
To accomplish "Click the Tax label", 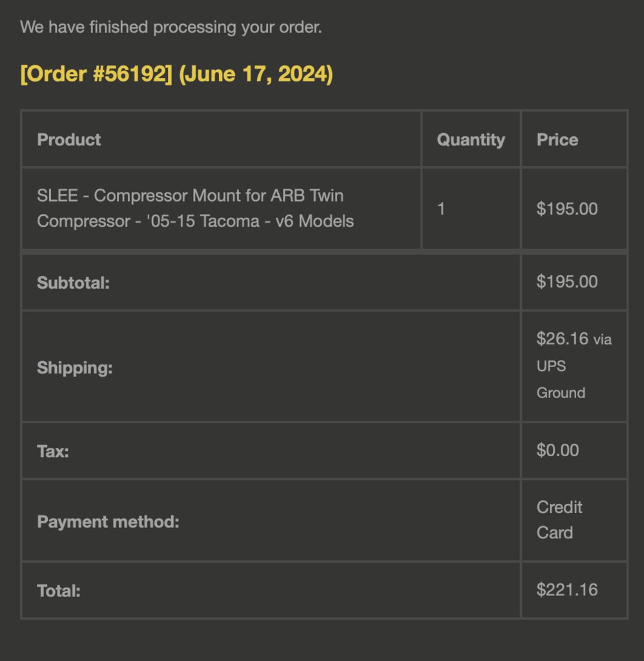I will coord(53,452).
